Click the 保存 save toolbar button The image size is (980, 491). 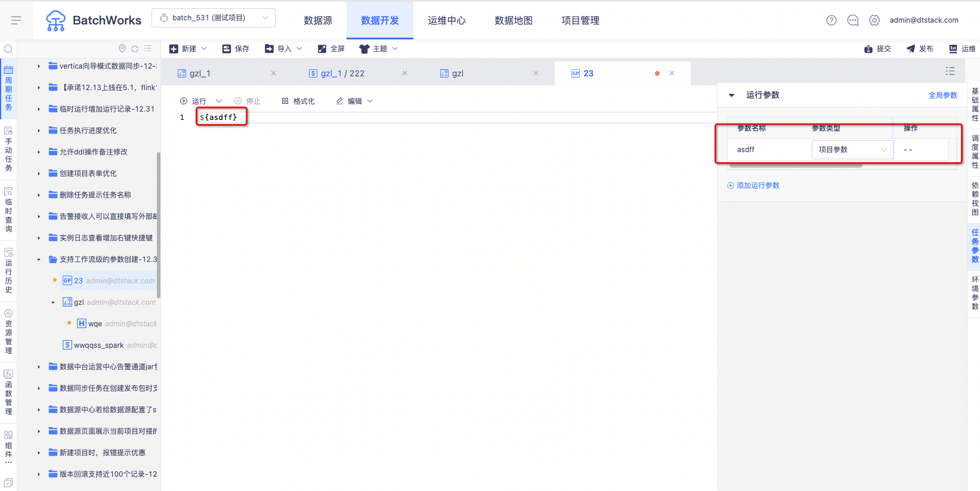pos(236,49)
